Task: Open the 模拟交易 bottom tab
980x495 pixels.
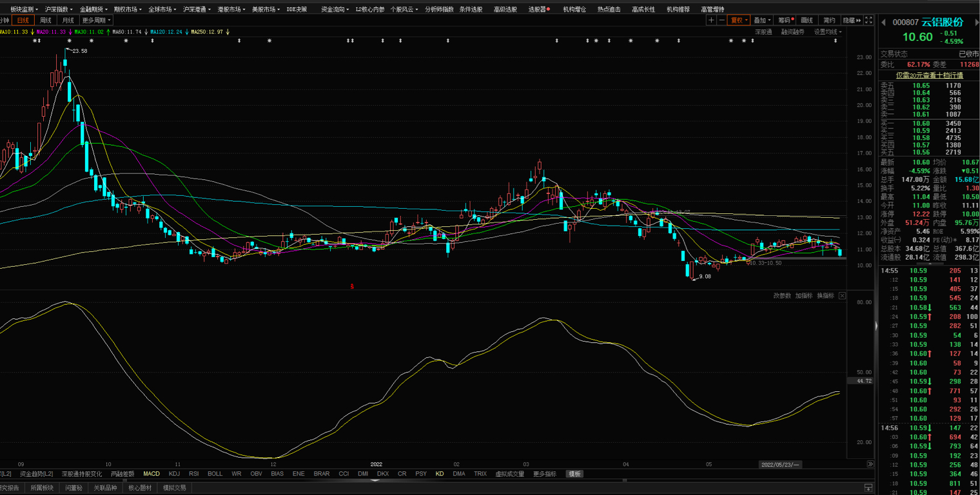Action: point(174,488)
